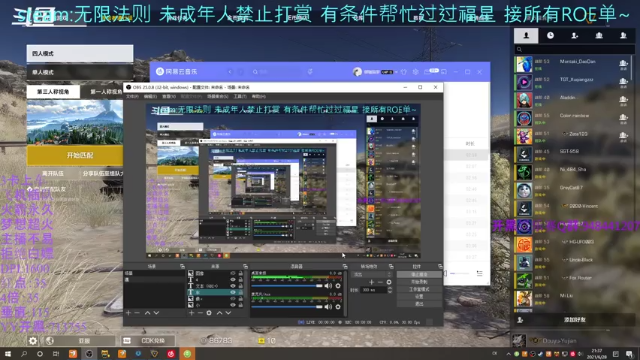Open the OBS 编辑 menu
Viewport: 640px width, 360px height.
click(150, 96)
